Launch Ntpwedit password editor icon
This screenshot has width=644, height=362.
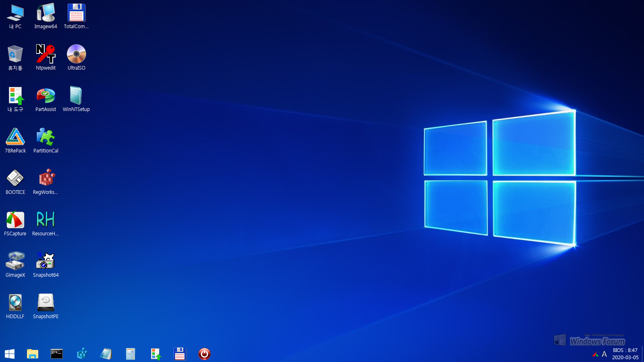(x=45, y=58)
